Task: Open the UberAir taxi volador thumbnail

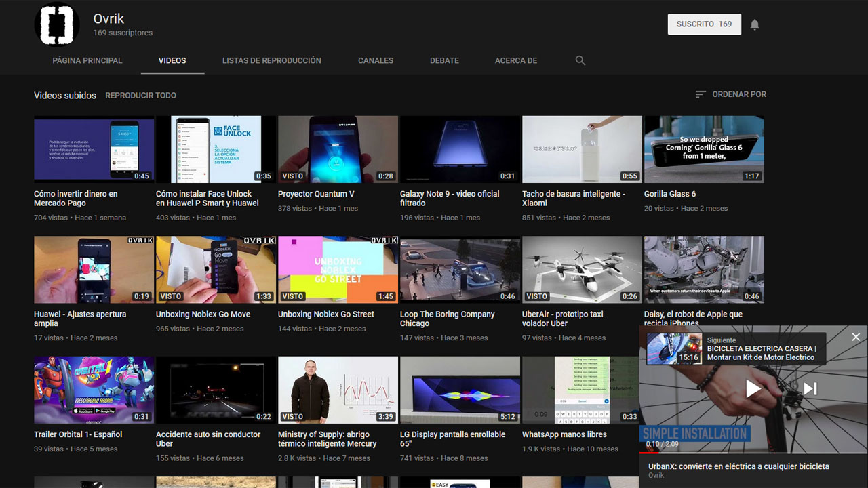Action: tap(582, 270)
